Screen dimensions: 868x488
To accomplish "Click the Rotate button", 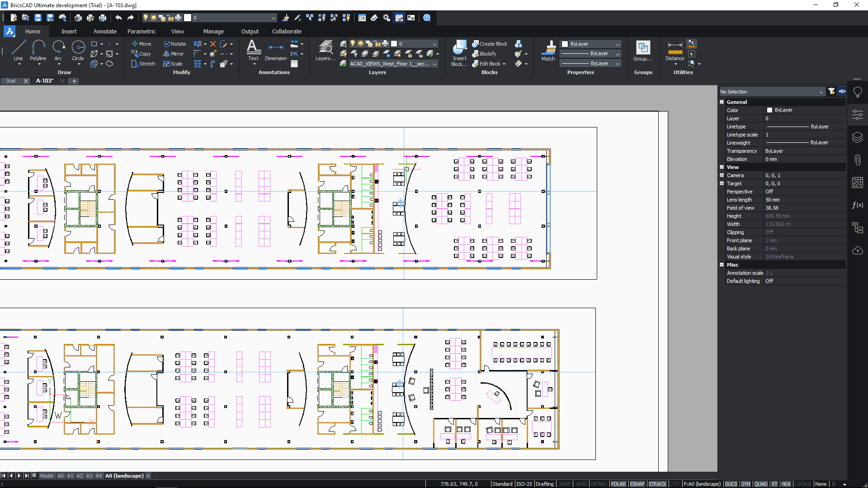I will (x=175, y=44).
